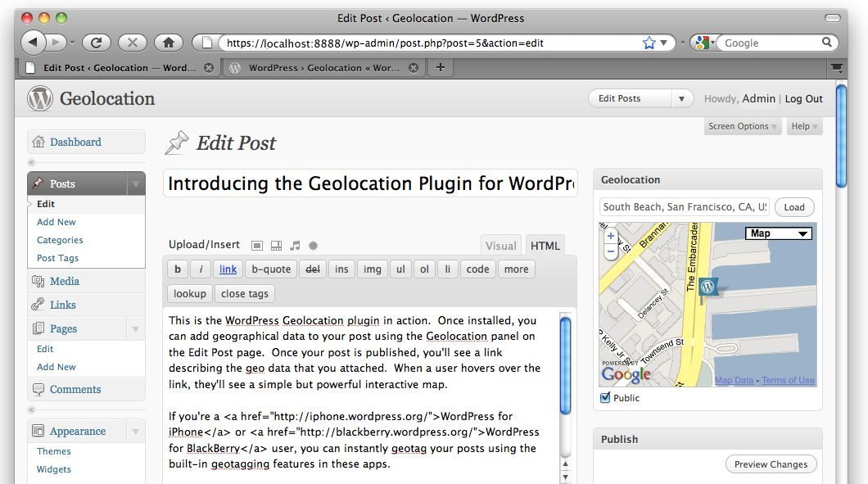Switch to the HTML editor tab

[545, 246]
